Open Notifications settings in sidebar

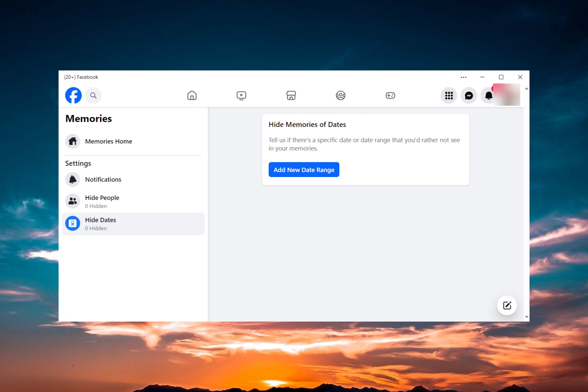pos(103,179)
